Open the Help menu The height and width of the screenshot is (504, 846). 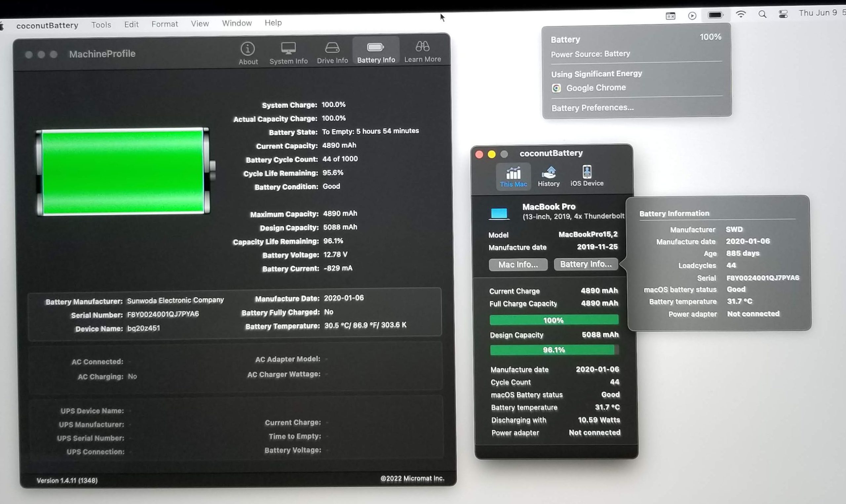tap(273, 23)
